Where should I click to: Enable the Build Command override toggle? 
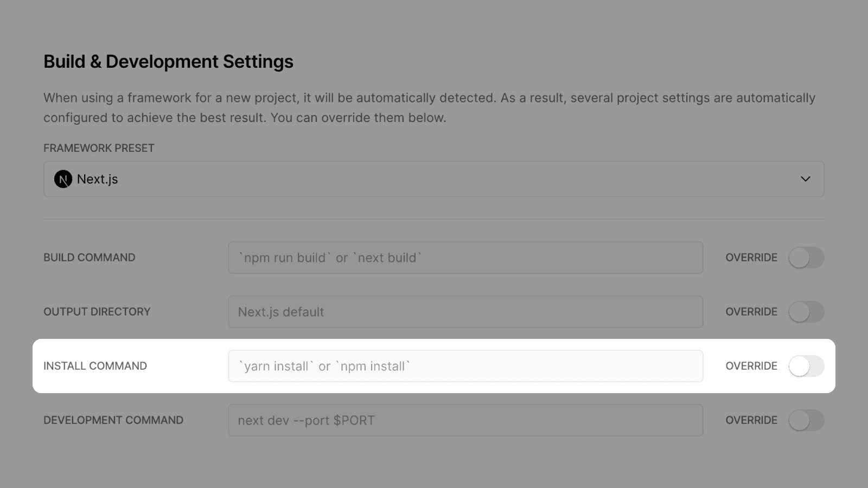pos(806,258)
